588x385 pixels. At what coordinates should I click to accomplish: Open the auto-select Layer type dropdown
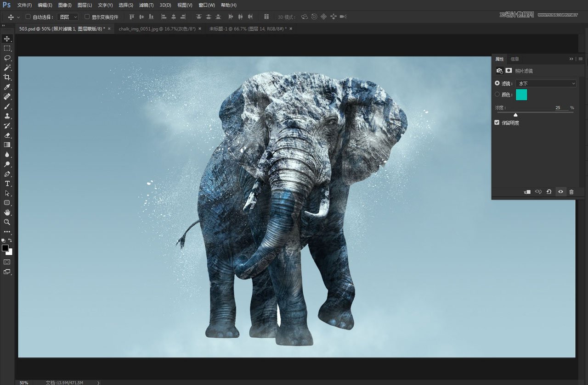pyautogui.click(x=68, y=17)
